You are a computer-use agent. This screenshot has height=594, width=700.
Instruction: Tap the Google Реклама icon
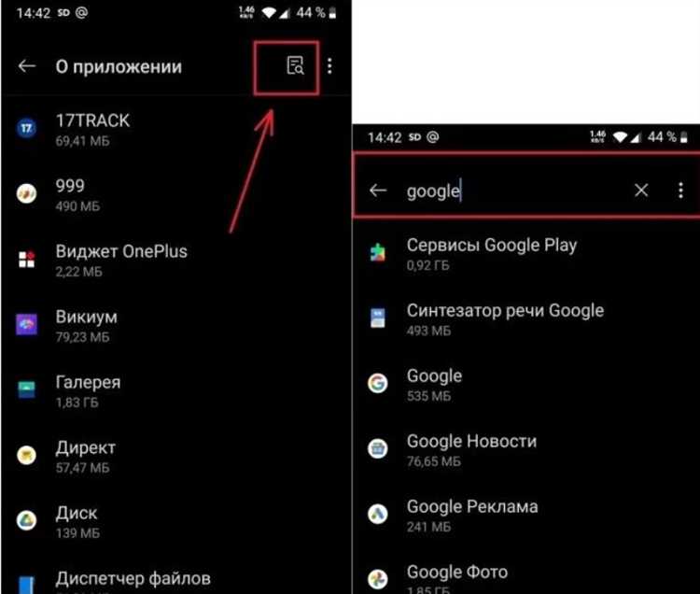378,514
